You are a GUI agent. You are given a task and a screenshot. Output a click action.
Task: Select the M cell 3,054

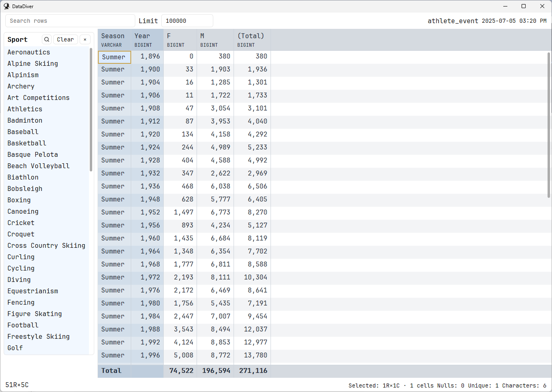[x=215, y=108]
